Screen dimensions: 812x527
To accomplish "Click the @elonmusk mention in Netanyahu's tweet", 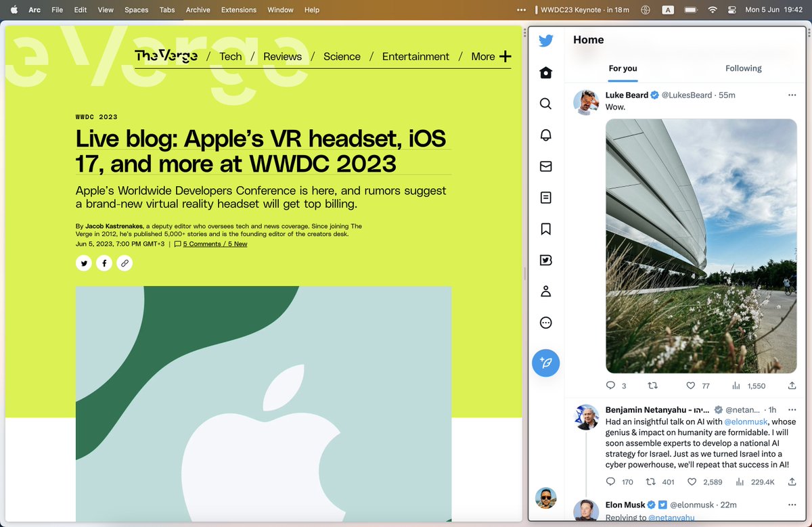I will click(743, 421).
